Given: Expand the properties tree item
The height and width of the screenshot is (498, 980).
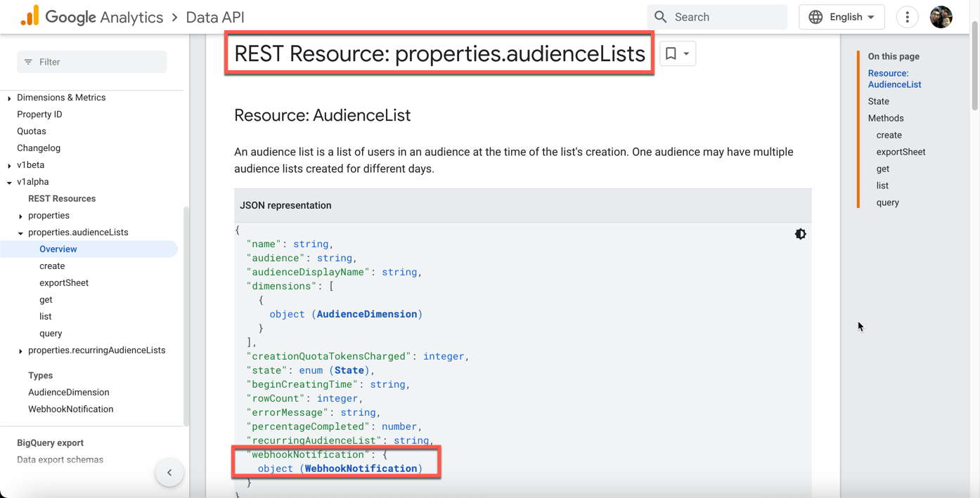Looking at the screenshot, I should [20, 216].
